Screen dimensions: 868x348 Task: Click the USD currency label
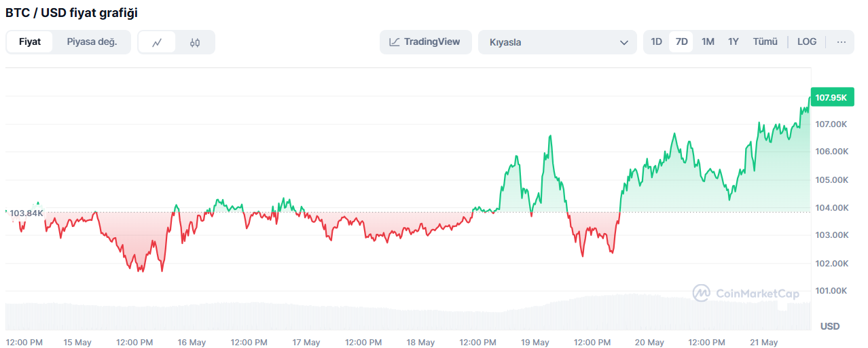click(x=830, y=326)
